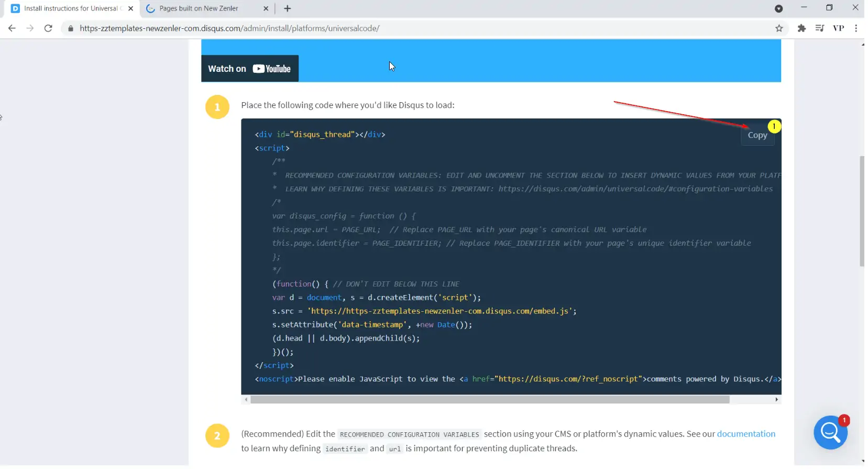This screenshot has width=868, height=469.
Task: Open the documentation link
Action: pos(746,434)
